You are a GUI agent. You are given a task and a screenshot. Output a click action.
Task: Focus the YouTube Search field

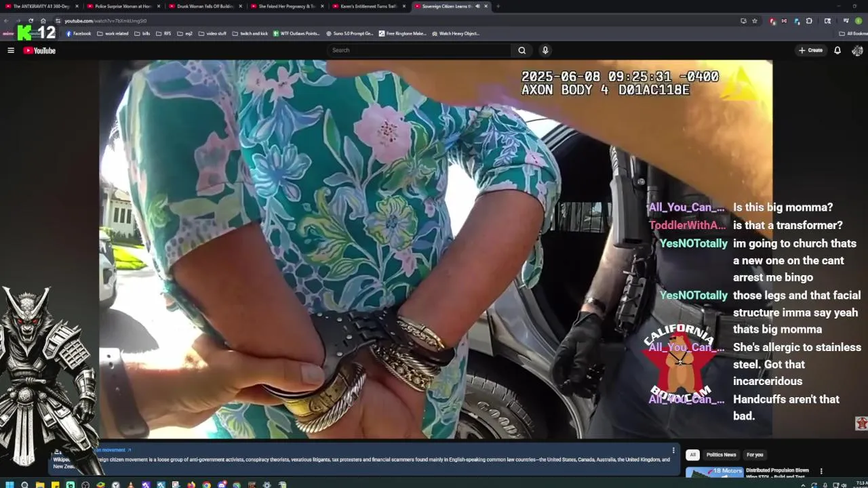click(418, 50)
